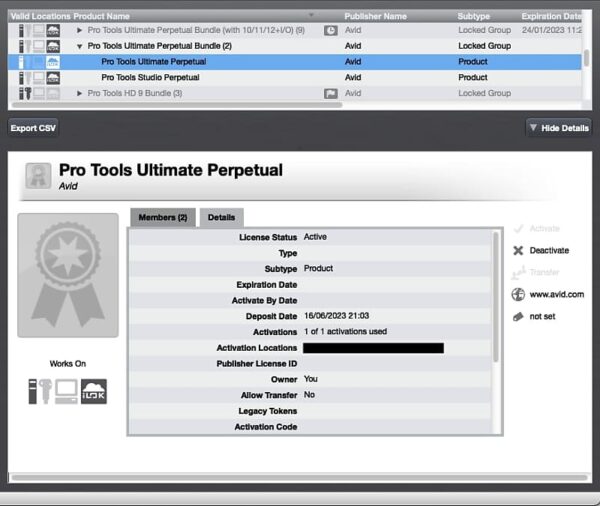The width and height of the screenshot is (600, 506).
Task: Click the computer icon under Works On
Action: coord(66,392)
